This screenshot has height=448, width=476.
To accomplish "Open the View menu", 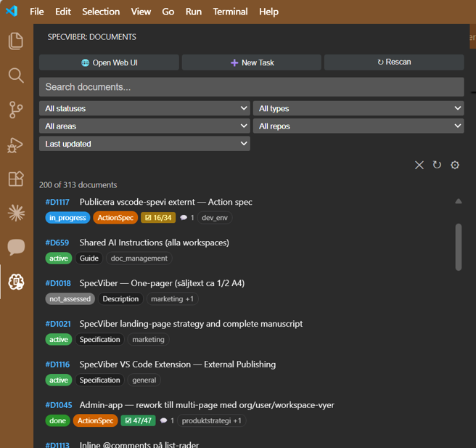I will 141,12.
